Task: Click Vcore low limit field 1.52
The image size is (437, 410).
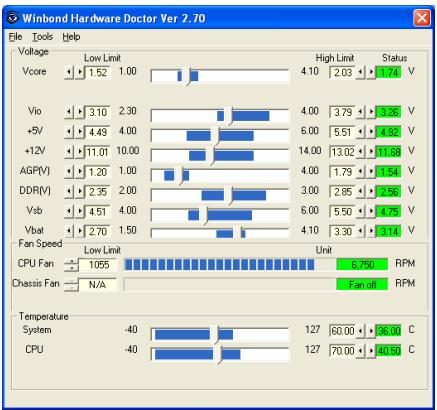Action: 98,72
